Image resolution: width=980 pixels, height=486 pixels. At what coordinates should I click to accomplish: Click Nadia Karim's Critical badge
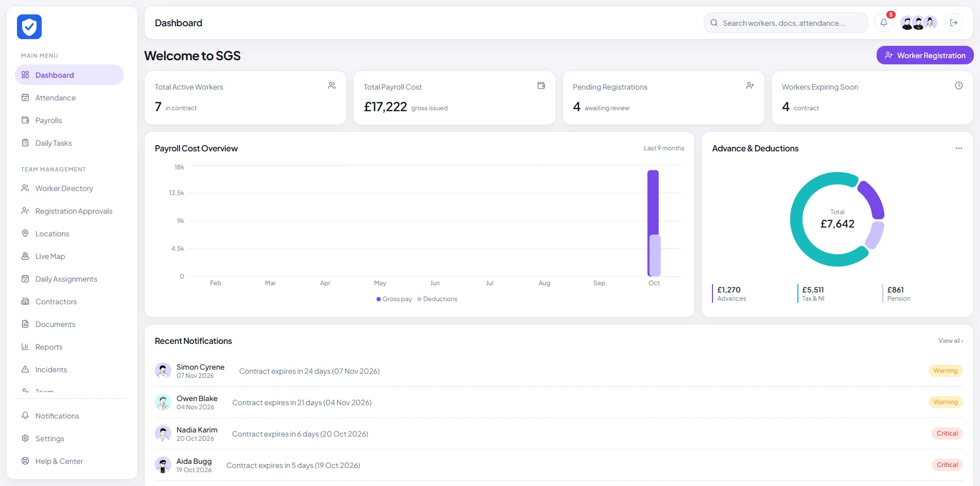coord(947,433)
